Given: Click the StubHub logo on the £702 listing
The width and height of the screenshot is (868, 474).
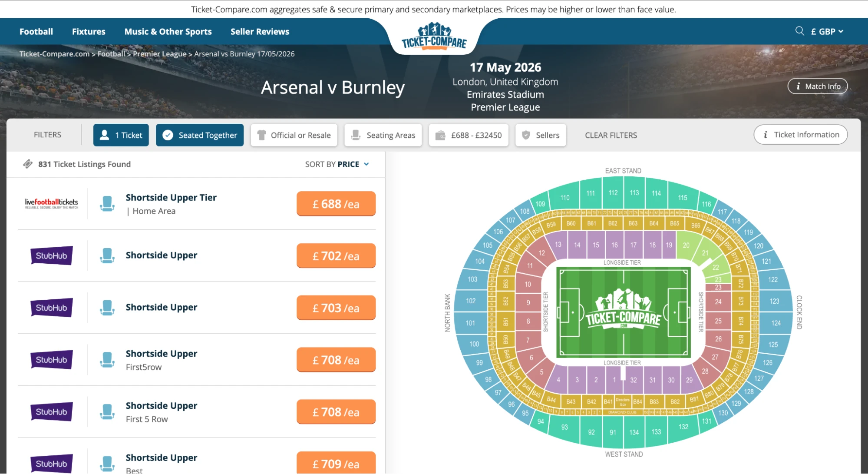Looking at the screenshot, I should pos(51,255).
